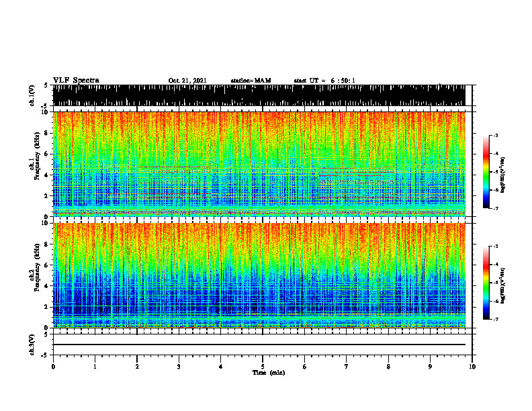532x411 pixels.
Task: Click time axis tick label "6" at bottom
Action: [305, 367]
